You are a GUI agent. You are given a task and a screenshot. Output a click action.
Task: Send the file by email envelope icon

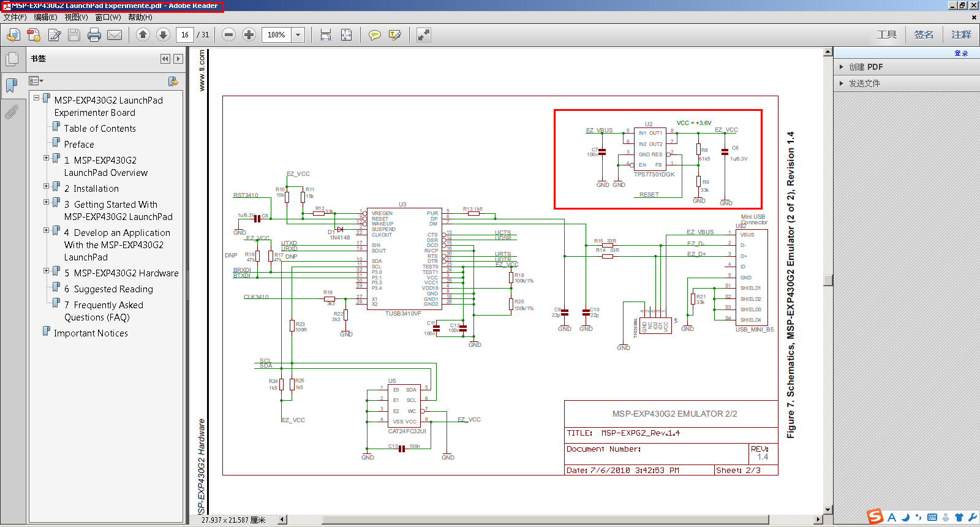point(115,35)
